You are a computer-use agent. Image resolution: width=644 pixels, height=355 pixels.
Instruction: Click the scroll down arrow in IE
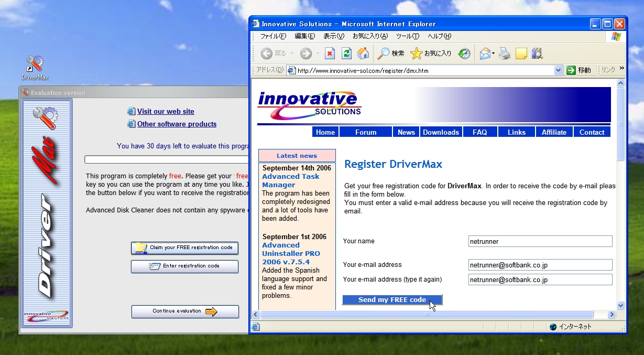(621, 305)
